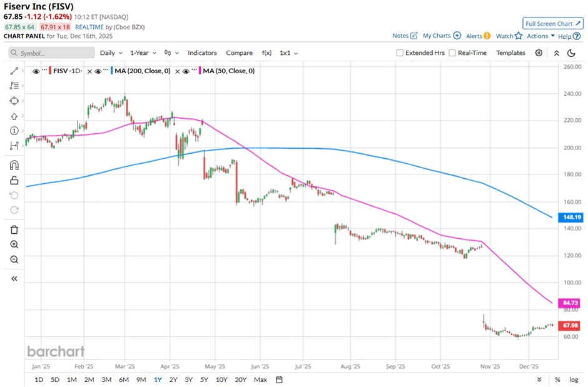Choose the shapes polygon tool
The height and width of the screenshot is (387, 588).
(14, 101)
